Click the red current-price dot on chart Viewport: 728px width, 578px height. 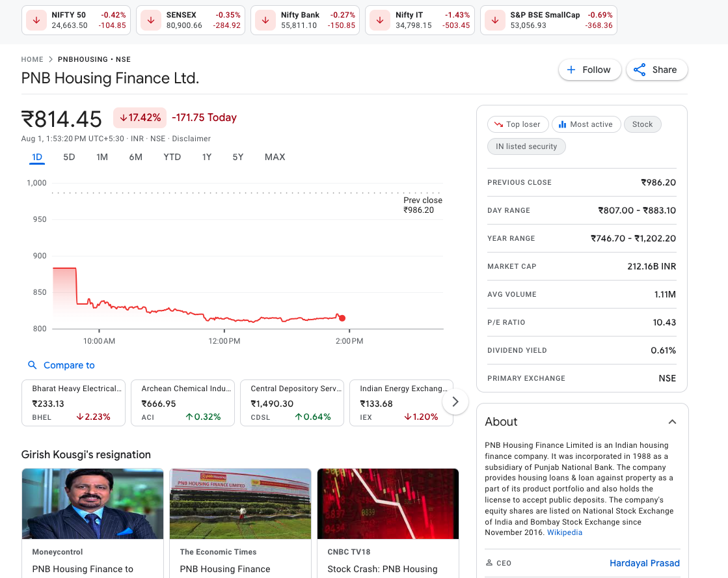[x=342, y=318]
